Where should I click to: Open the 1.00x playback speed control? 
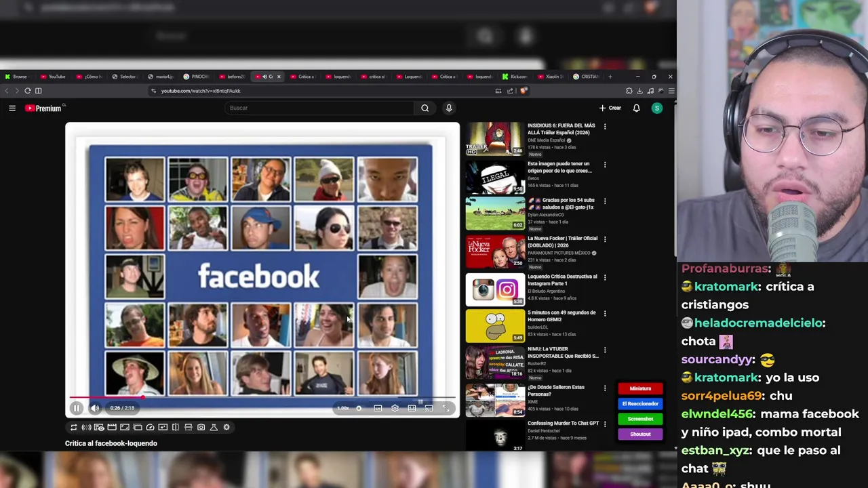pos(343,408)
